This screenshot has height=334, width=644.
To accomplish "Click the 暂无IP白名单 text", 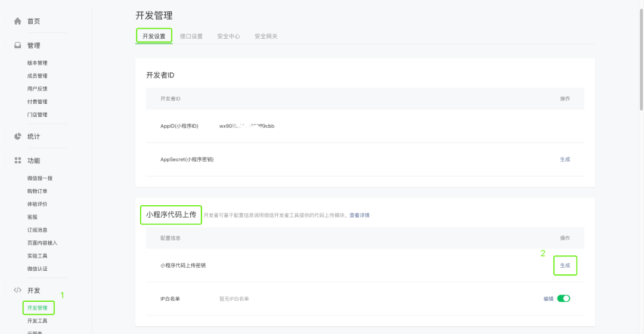I will click(234, 299).
